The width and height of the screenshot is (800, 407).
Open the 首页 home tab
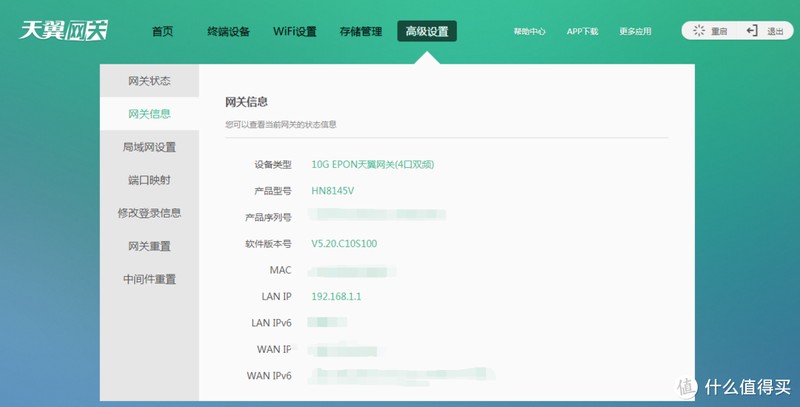163,31
